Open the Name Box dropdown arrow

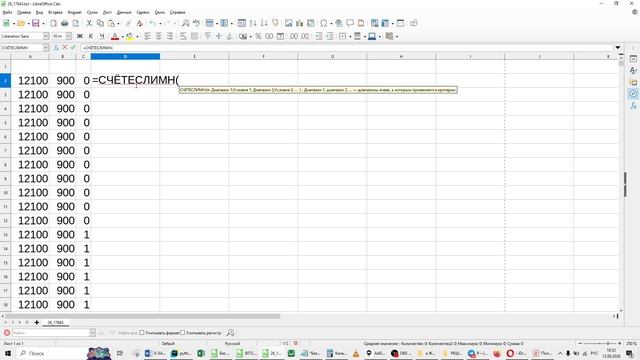pos(46,48)
